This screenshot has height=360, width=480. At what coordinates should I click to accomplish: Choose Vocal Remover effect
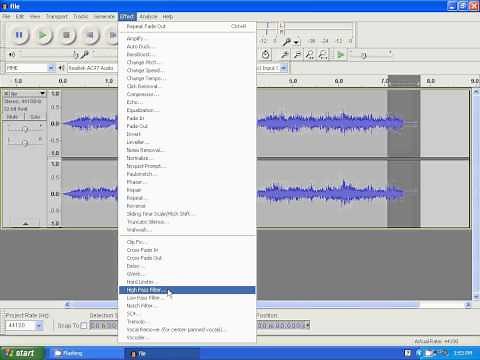(187, 330)
